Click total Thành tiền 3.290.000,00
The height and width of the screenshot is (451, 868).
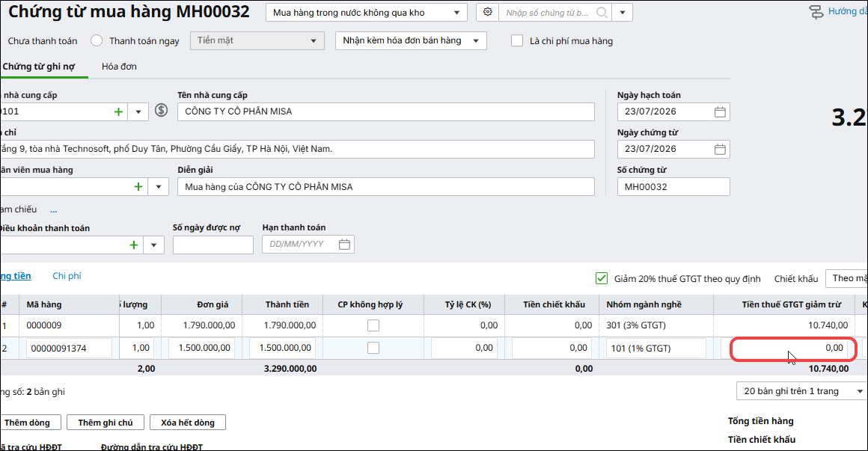[x=290, y=369]
